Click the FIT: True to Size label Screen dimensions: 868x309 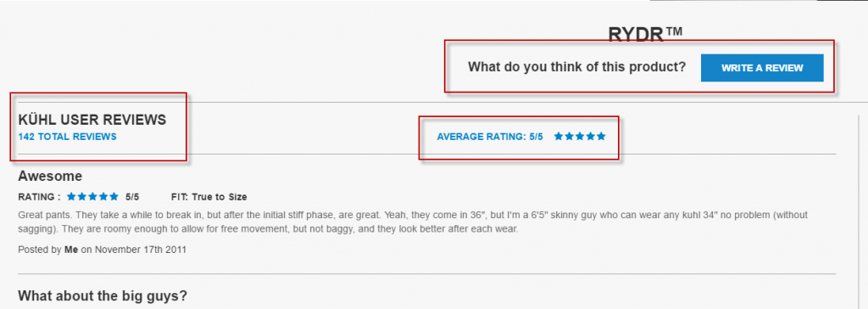point(209,197)
